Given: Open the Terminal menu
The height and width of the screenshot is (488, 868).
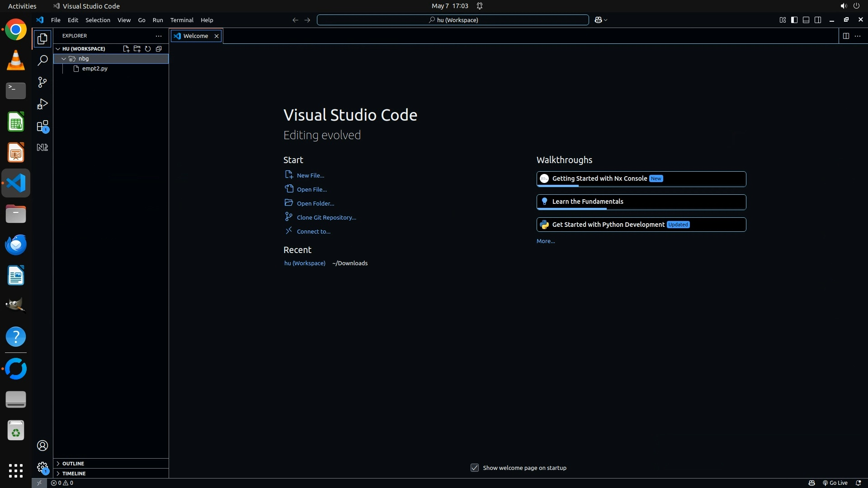Looking at the screenshot, I should 182,20.
